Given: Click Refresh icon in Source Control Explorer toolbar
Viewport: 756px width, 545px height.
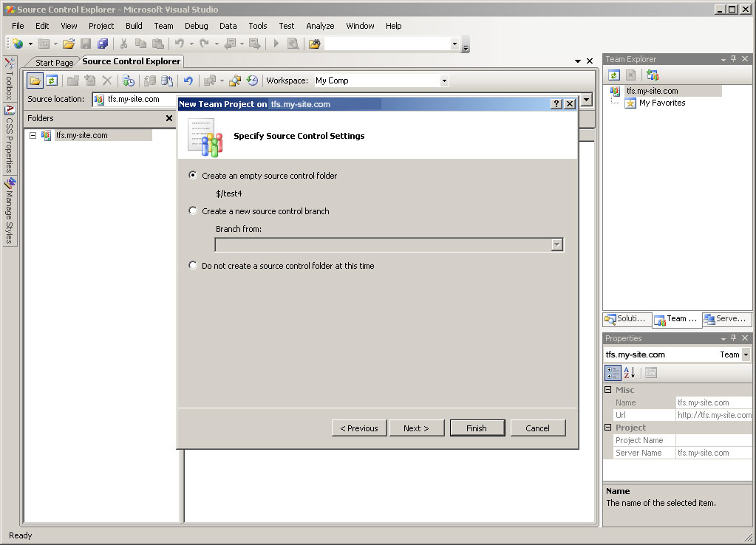Looking at the screenshot, I should coord(52,80).
